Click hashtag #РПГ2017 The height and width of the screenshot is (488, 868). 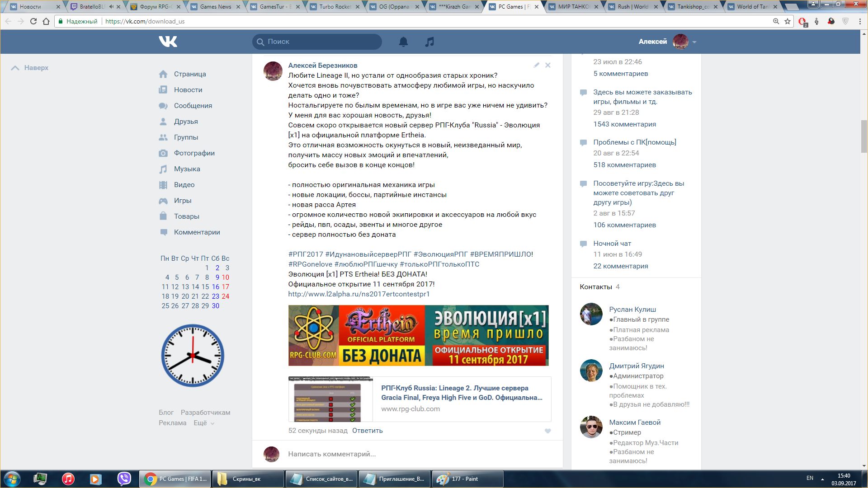306,254
